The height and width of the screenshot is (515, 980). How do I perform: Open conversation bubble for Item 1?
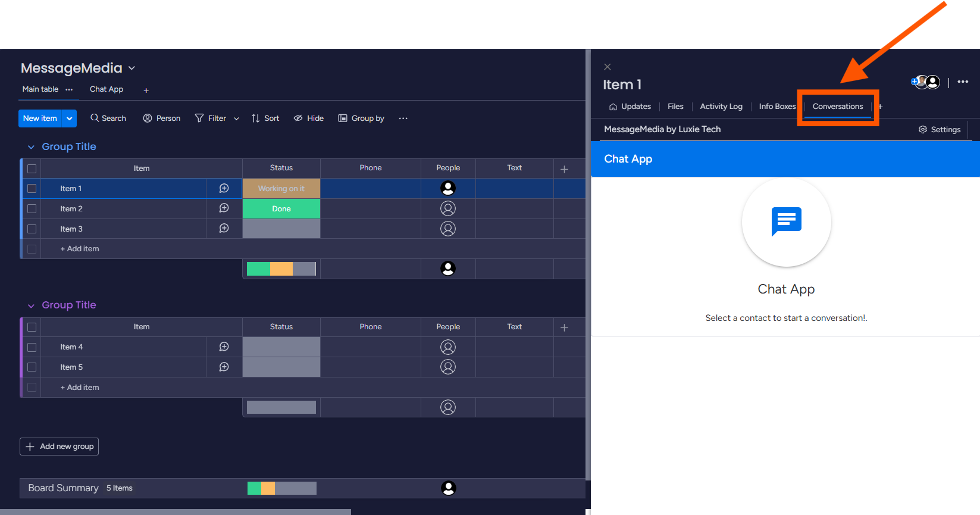[224, 188]
